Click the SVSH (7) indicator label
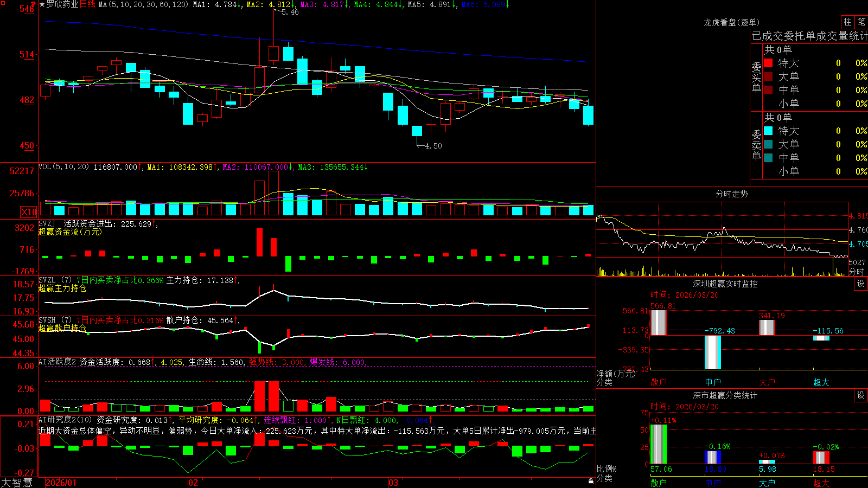The height and width of the screenshot is (488, 868). [x=55, y=320]
